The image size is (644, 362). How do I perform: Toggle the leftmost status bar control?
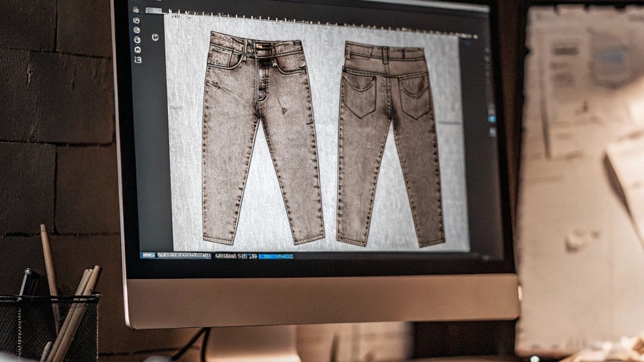click(x=148, y=256)
